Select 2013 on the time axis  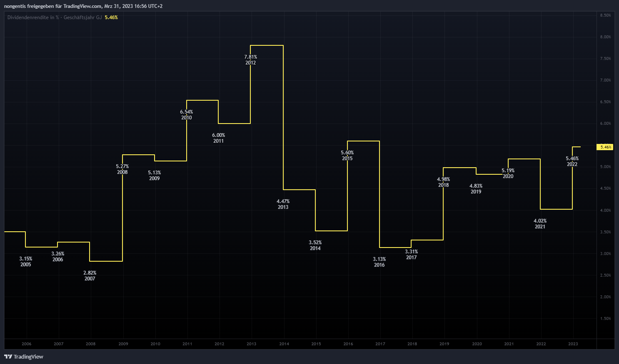251,344
